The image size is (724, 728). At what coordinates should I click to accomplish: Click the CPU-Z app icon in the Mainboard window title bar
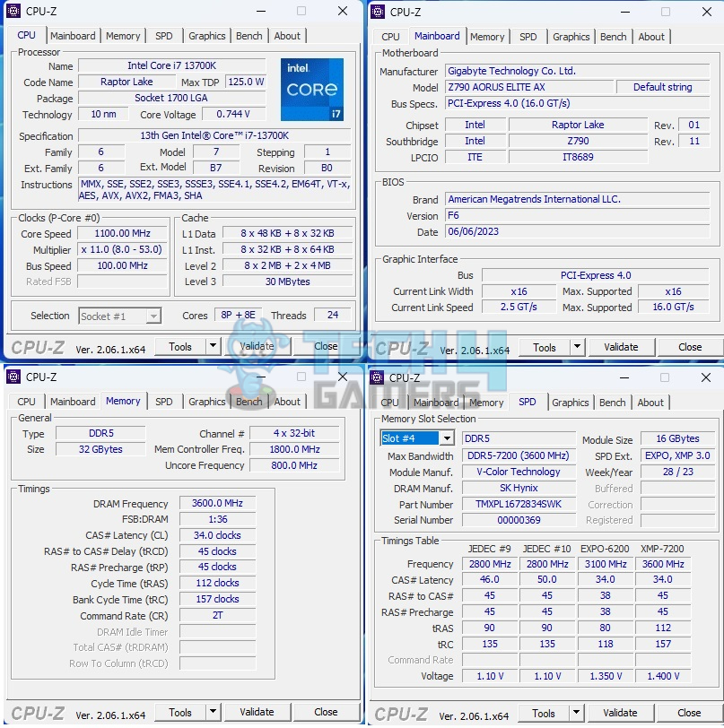click(x=378, y=12)
